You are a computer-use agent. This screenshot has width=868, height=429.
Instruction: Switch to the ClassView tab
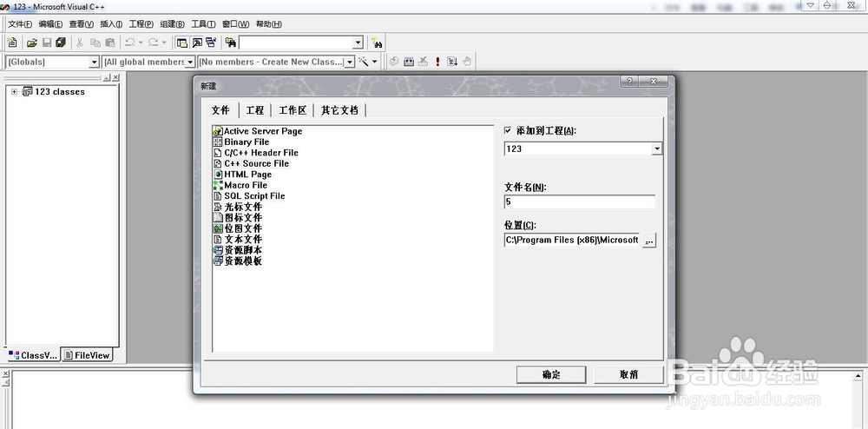(33, 355)
